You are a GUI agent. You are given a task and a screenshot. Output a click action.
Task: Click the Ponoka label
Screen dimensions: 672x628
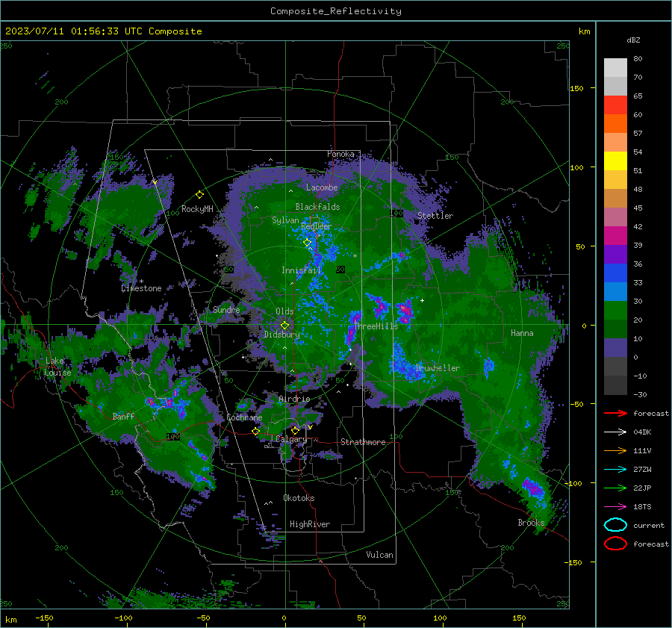340,154
